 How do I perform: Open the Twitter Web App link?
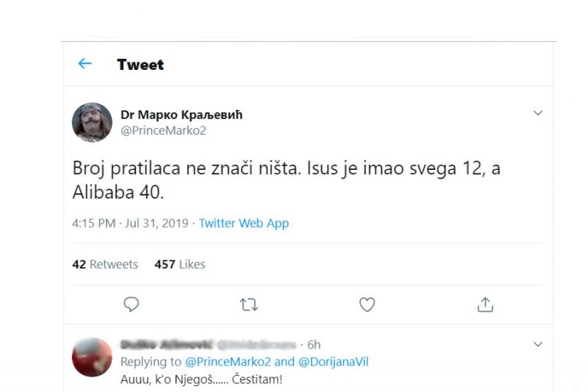(x=244, y=224)
